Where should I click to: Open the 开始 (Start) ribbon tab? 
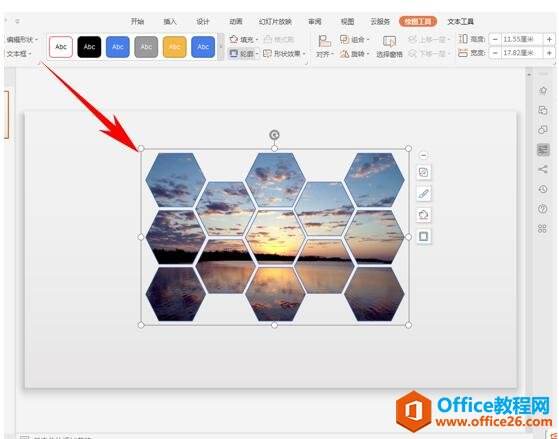pos(137,21)
